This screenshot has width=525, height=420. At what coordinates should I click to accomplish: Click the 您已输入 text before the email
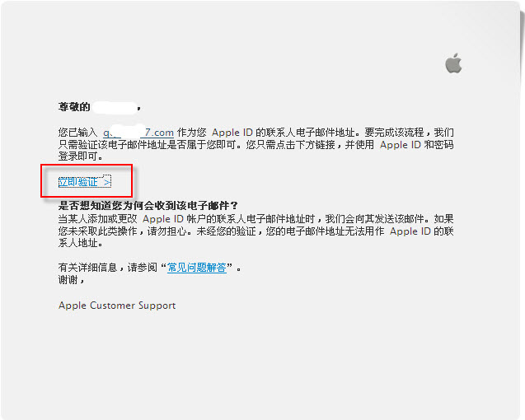77,133
